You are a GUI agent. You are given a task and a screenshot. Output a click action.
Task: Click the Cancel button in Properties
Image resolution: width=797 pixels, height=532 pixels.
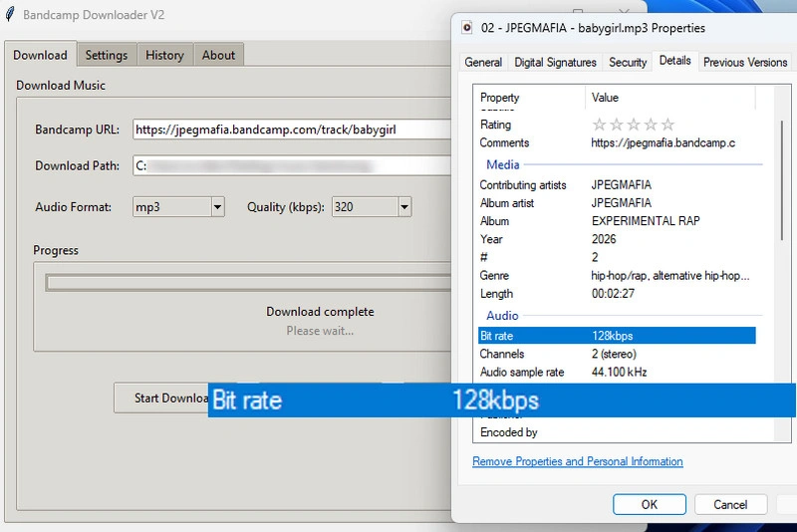pyautogui.click(x=730, y=504)
